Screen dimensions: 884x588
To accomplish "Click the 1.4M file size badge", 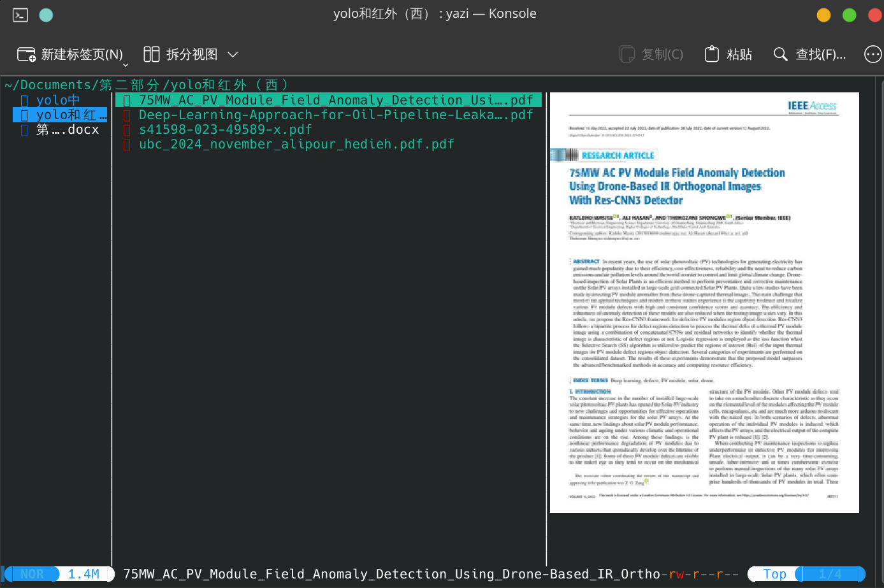I will tap(83, 573).
